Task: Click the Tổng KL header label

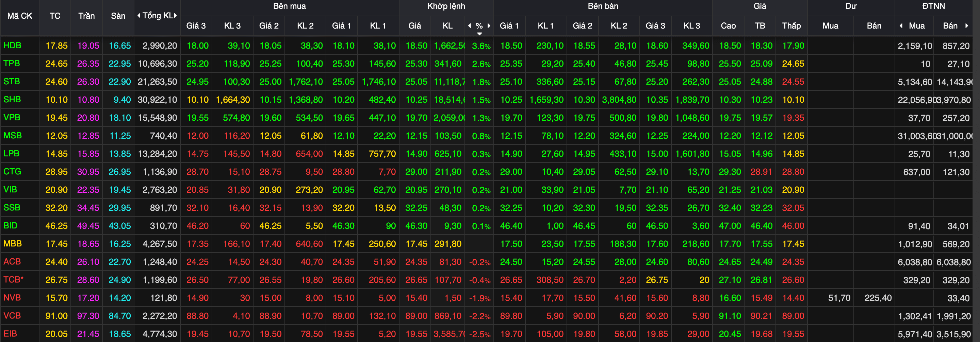Action: coord(158,16)
